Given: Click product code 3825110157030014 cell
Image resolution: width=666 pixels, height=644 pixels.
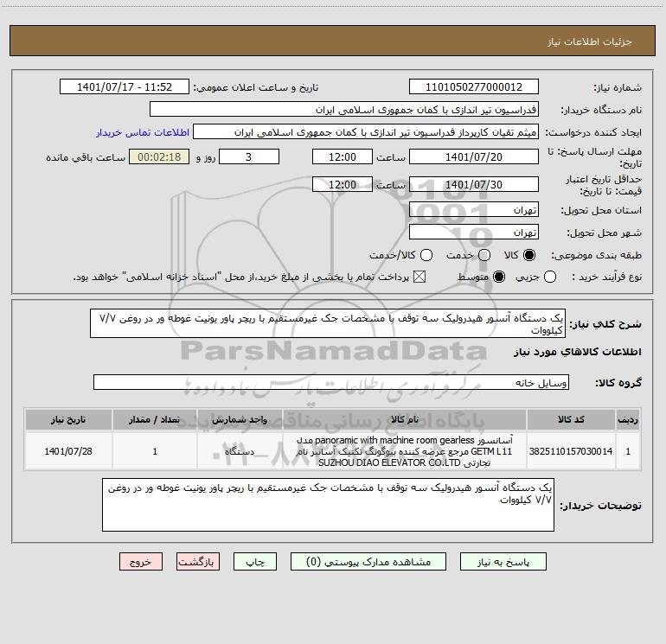Looking at the screenshot, I should 571,451.
